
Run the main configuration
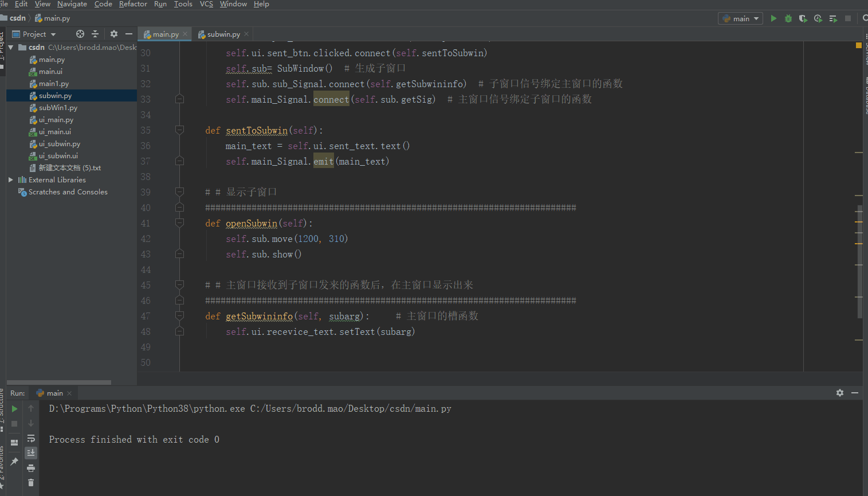click(773, 18)
